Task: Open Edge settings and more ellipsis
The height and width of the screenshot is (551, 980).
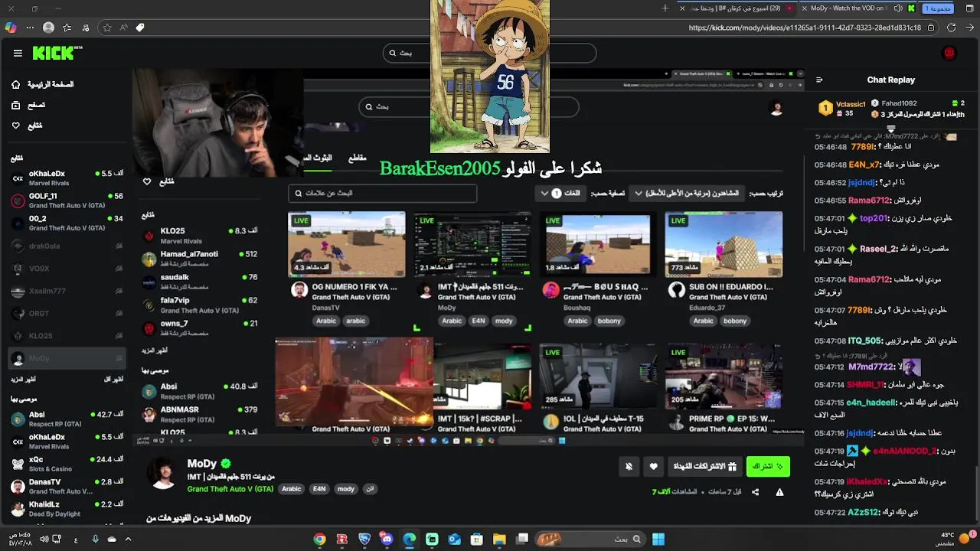Action: (x=30, y=28)
